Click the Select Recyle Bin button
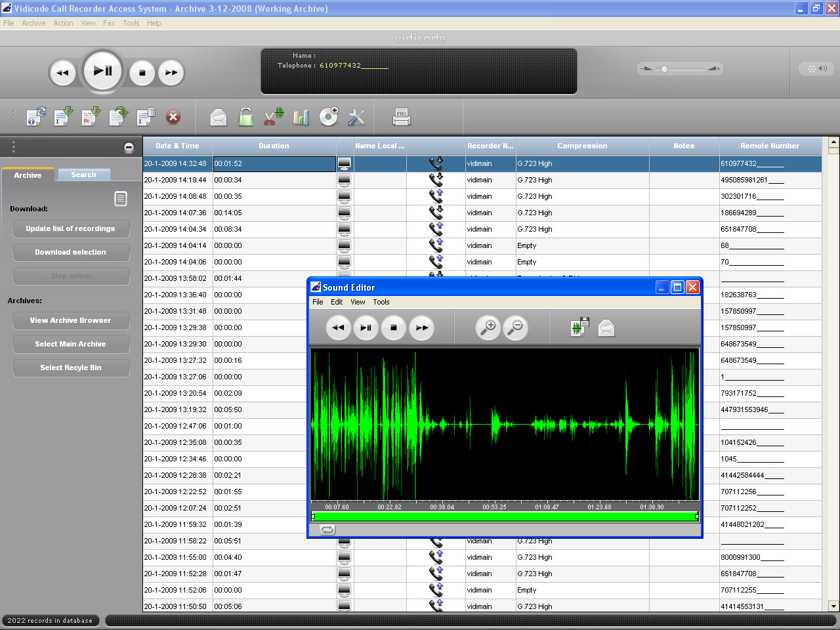This screenshot has height=630, width=840. (71, 367)
